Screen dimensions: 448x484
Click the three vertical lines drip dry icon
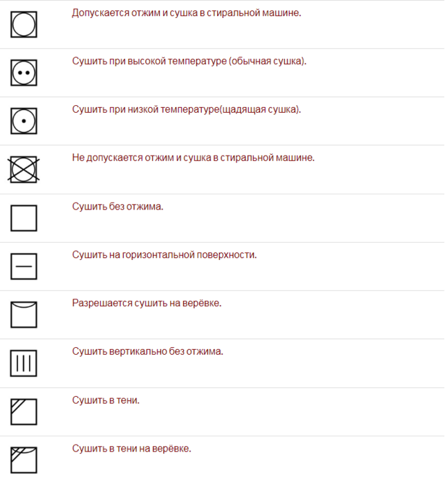coord(24,363)
